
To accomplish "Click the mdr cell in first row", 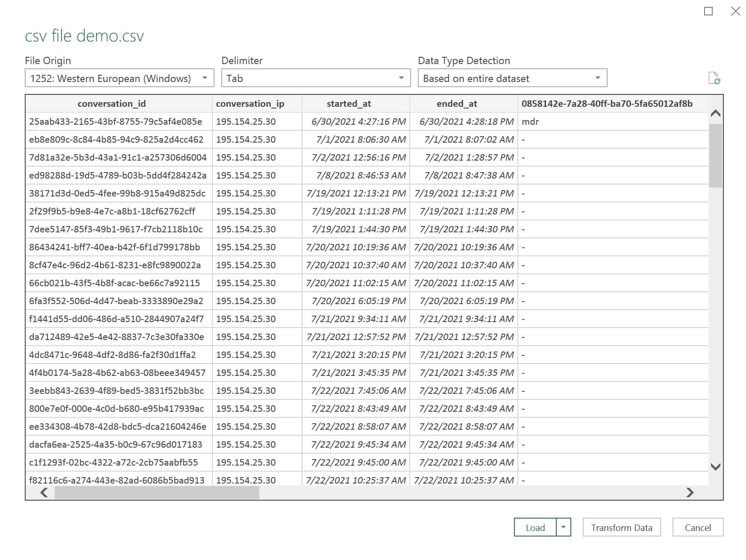I will 613,122.
